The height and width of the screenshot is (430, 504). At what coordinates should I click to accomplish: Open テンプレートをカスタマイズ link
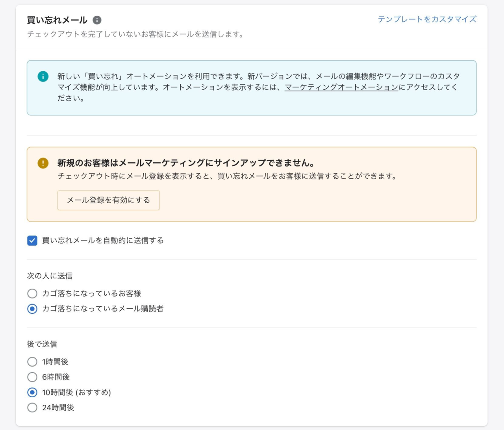click(x=427, y=19)
